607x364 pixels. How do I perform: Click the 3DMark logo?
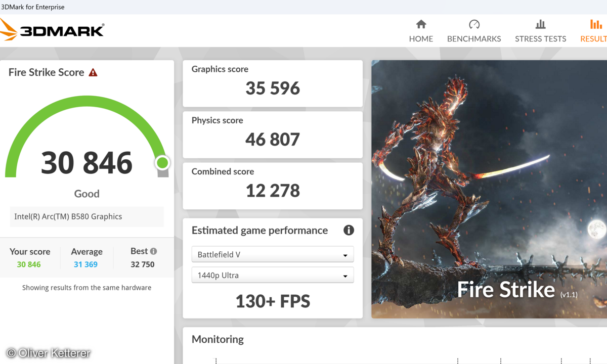pos(52,30)
